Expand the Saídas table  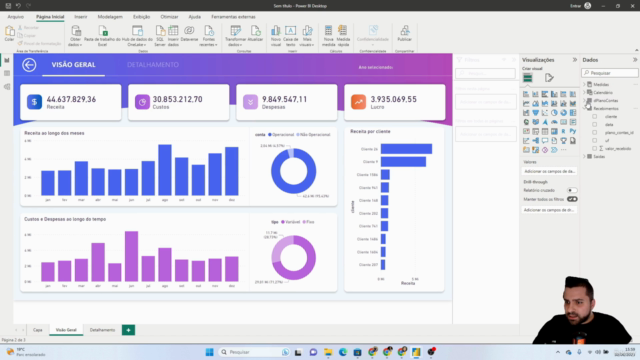[x=584, y=156]
